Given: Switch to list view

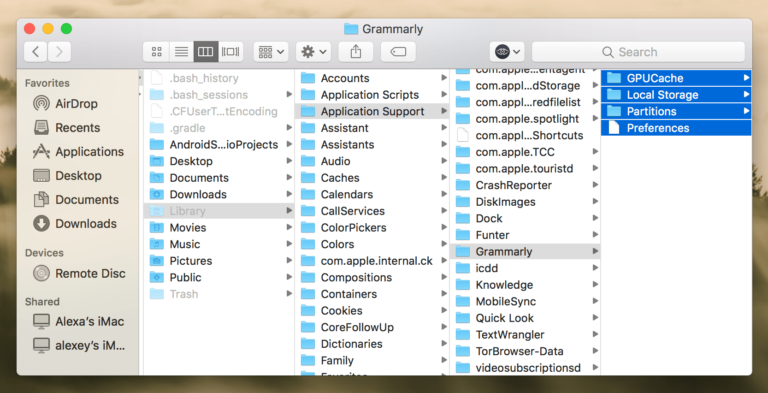Looking at the screenshot, I should (182, 52).
